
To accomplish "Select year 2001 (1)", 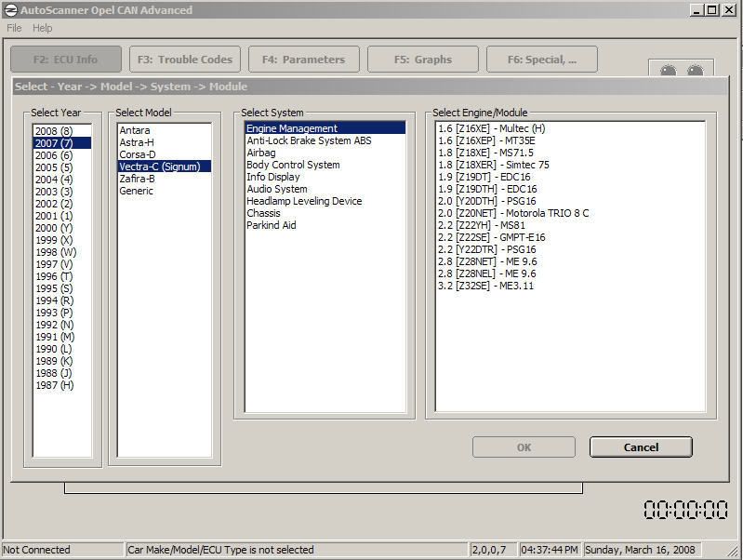I will coord(62,216).
